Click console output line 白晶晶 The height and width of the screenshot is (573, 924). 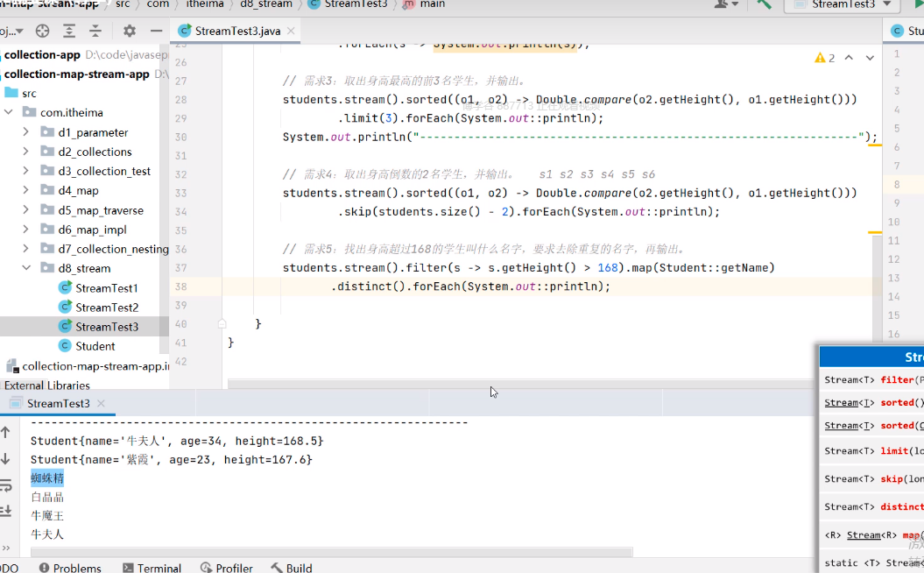(x=47, y=497)
